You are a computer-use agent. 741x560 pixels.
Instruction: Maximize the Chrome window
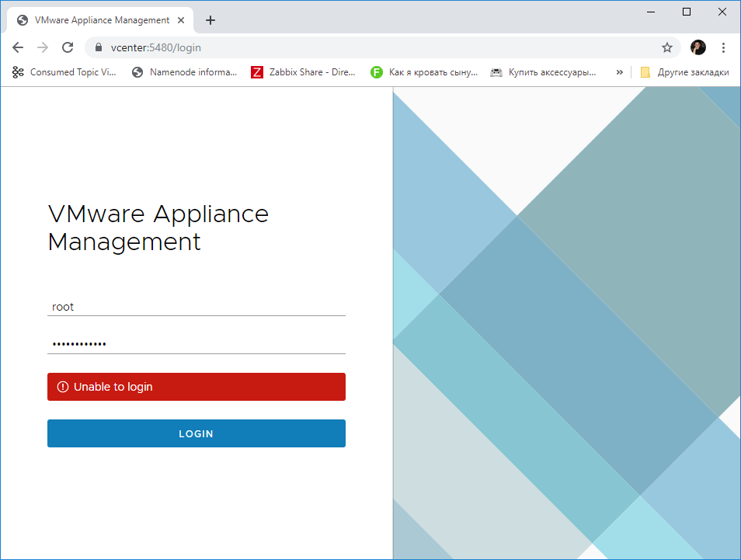pyautogui.click(x=687, y=12)
